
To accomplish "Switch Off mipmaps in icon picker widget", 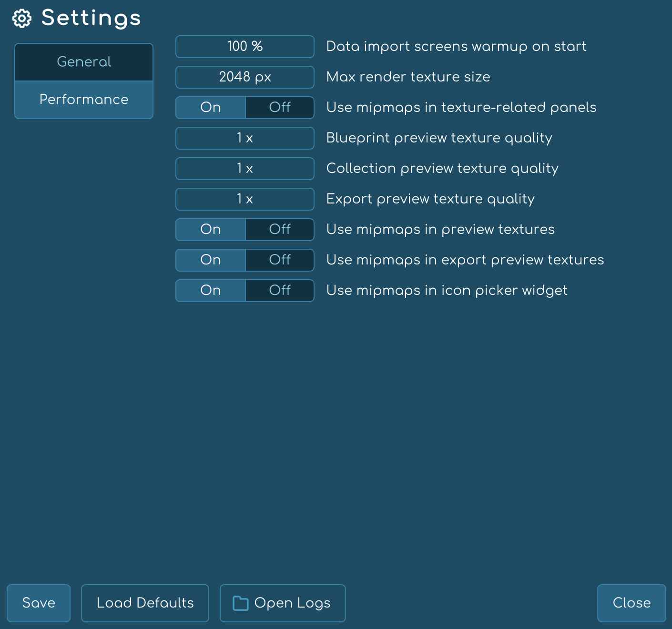I will (x=280, y=291).
